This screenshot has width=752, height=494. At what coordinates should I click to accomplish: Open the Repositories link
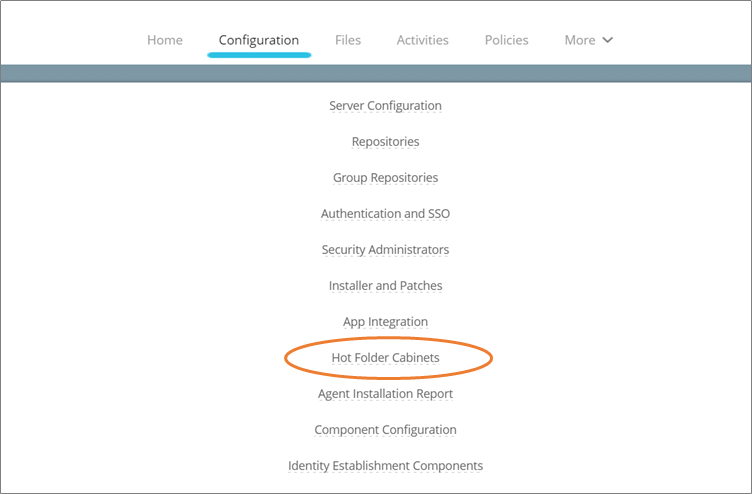pos(385,141)
